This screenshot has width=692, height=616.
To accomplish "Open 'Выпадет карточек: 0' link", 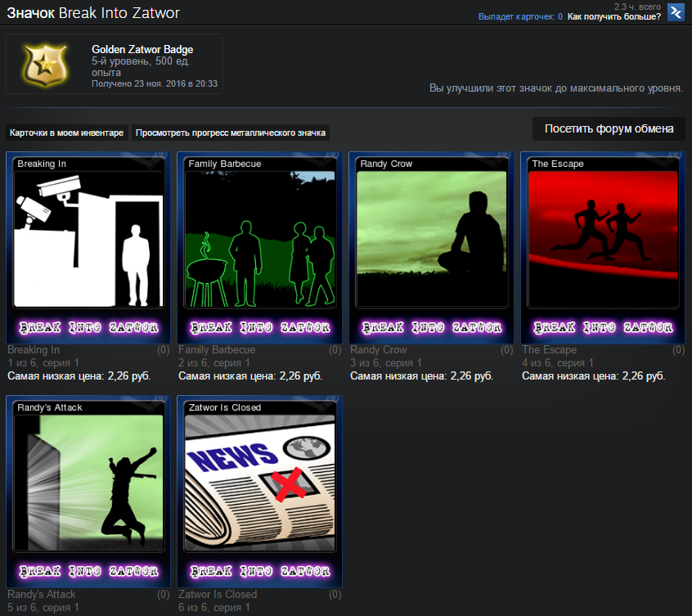I will click(520, 16).
